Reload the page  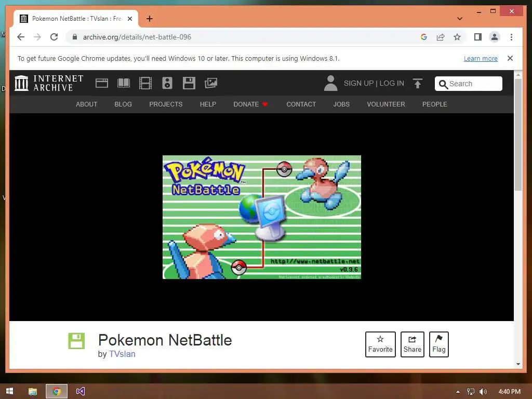pyautogui.click(x=54, y=37)
